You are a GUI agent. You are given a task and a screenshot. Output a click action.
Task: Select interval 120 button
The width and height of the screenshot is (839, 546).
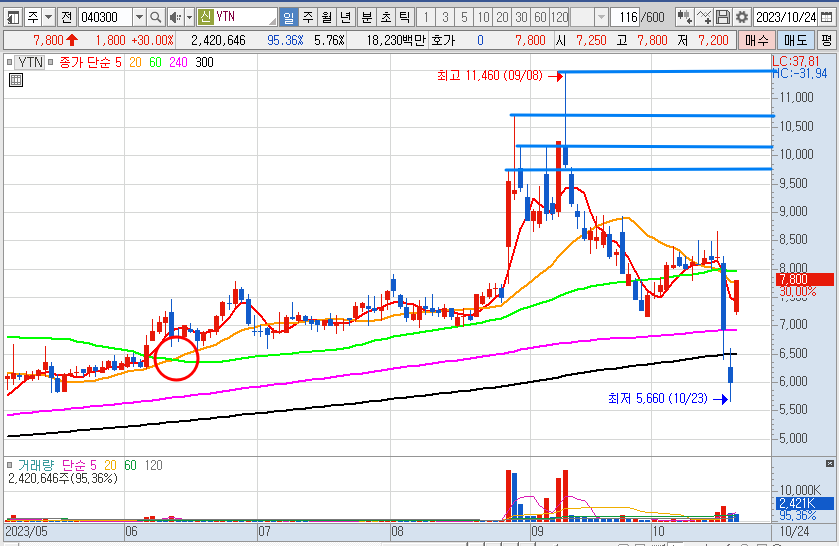coord(560,18)
